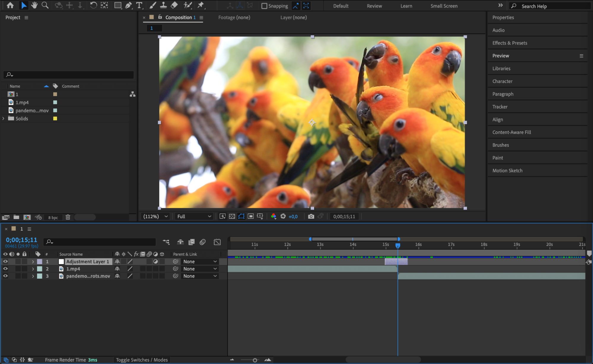The height and width of the screenshot is (364, 593).
Task: Click the 8 bpc color depth button
Action: 53,218
